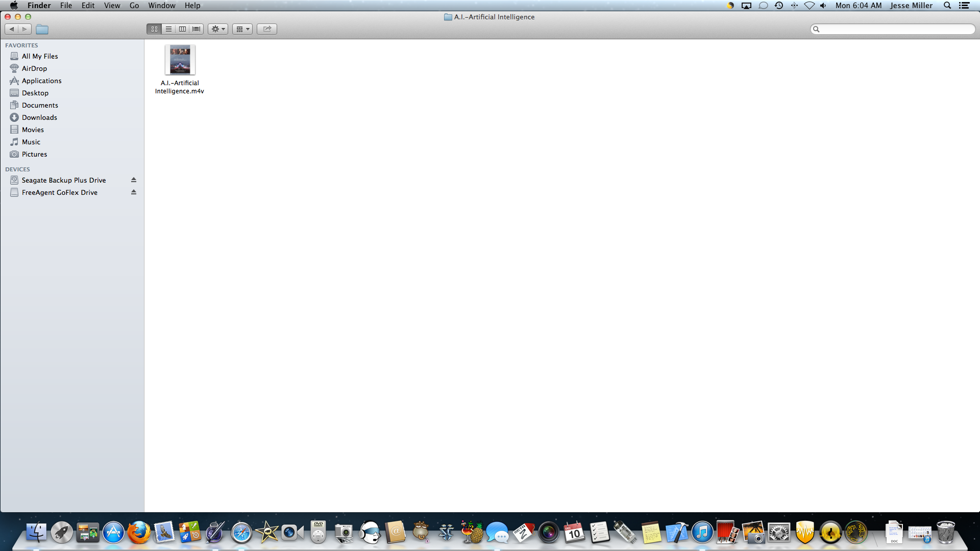Open Contacts address book in Dock

396,533
